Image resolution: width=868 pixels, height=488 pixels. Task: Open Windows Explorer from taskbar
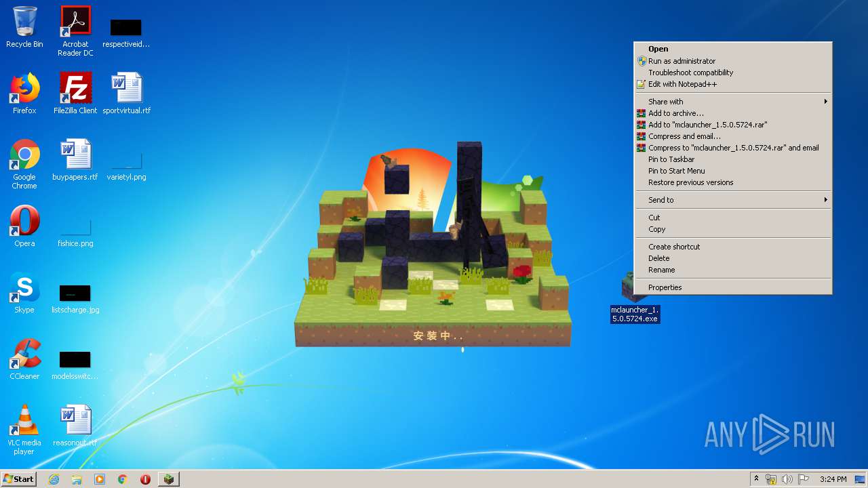(x=77, y=479)
